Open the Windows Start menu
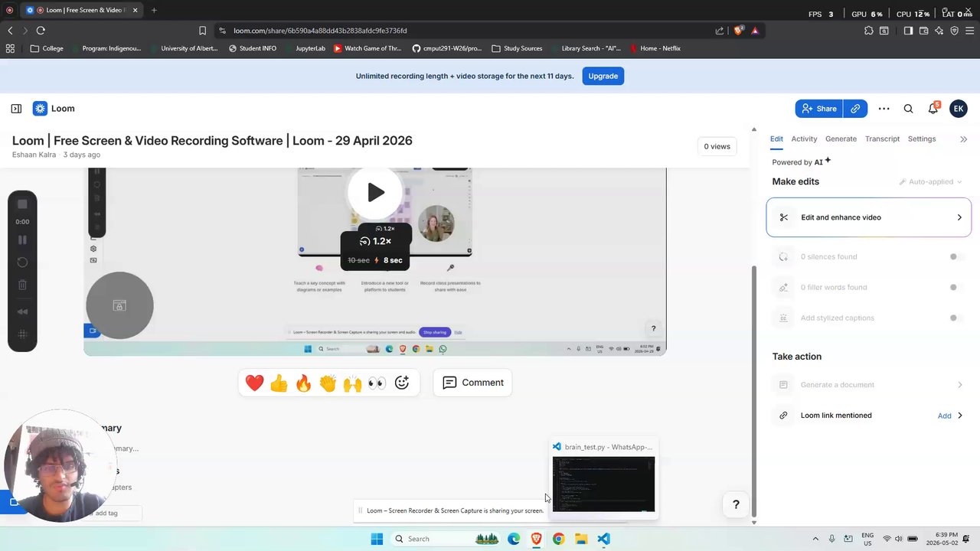Image resolution: width=980 pixels, height=551 pixels. click(377, 539)
